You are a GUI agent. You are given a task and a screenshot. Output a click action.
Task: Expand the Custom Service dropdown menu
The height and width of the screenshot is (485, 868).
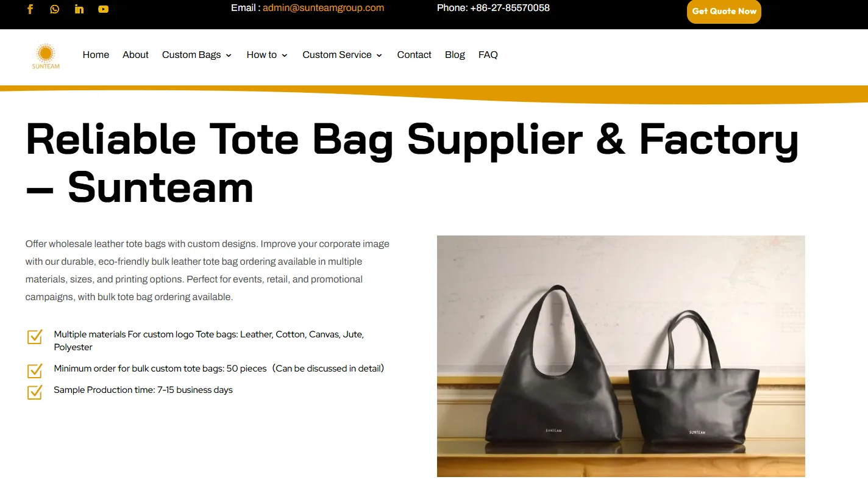tap(343, 55)
